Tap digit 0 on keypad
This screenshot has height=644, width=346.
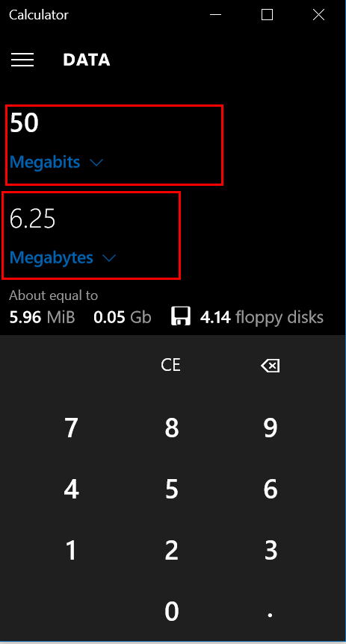pos(171,612)
